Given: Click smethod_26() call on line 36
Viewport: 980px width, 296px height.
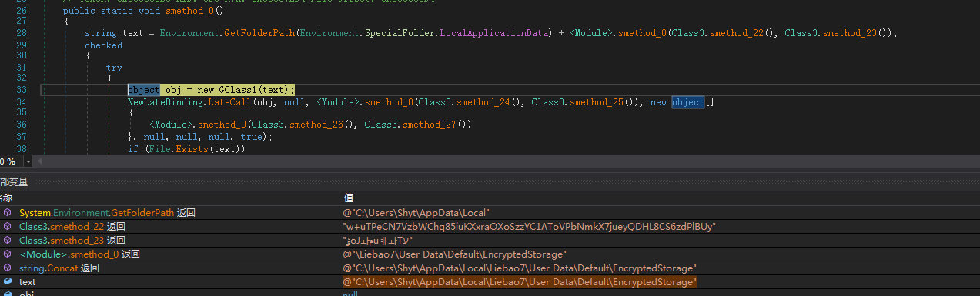Looking at the screenshot, I should [303, 125].
